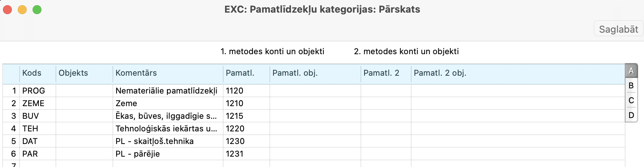Switch to tab C of columns
Viewport: 644px width, 167px height.
tap(631, 101)
